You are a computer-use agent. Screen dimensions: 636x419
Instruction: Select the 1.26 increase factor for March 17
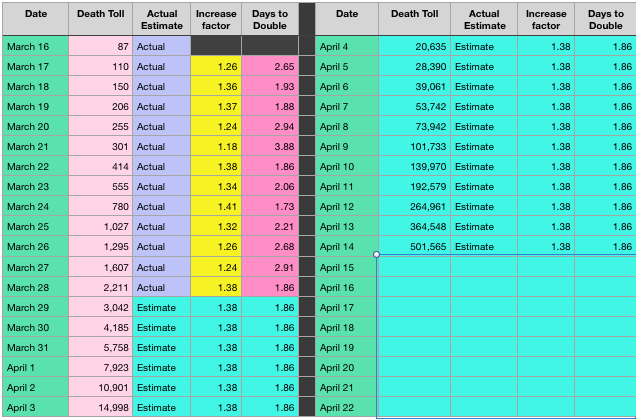click(216, 66)
